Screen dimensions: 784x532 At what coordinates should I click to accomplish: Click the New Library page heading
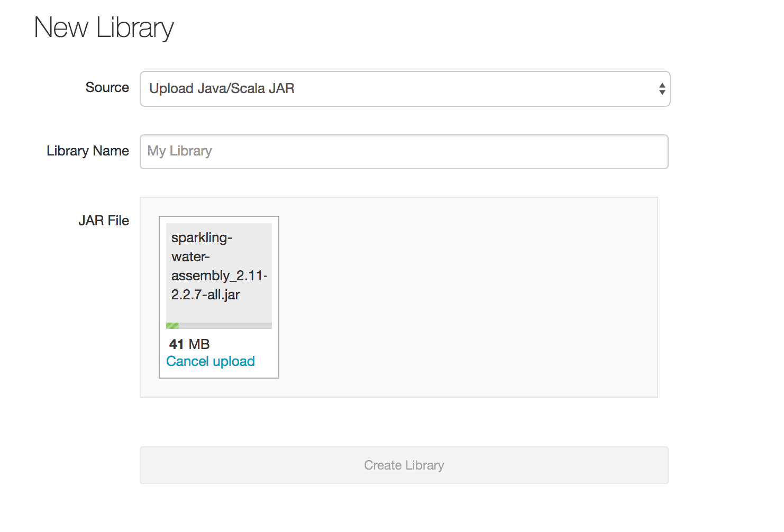pos(104,27)
